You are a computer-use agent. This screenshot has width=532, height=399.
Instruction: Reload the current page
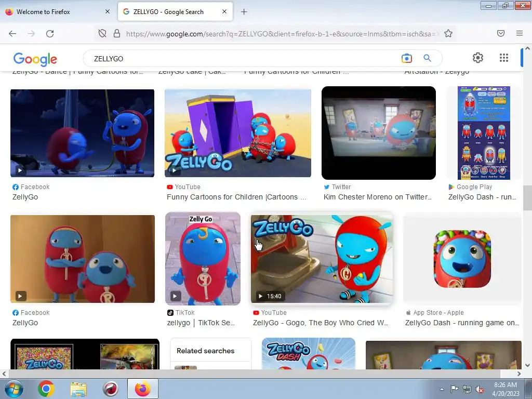tap(50, 34)
